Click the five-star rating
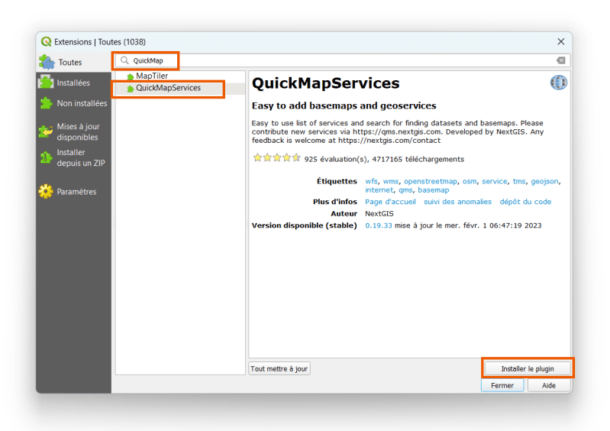The image size is (610, 431). [x=277, y=158]
